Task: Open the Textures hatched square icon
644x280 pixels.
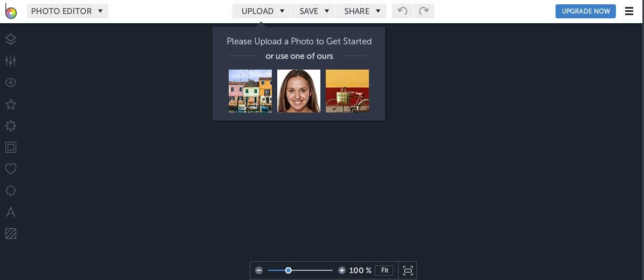Action: [10, 234]
